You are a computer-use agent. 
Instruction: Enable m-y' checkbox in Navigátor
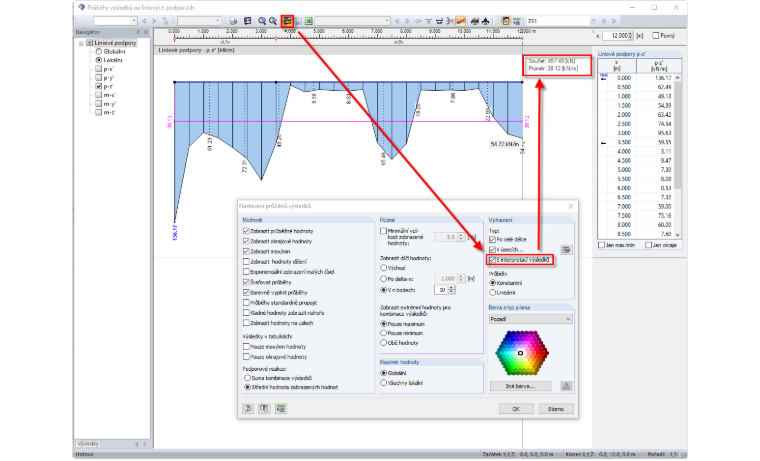click(x=98, y=104)
